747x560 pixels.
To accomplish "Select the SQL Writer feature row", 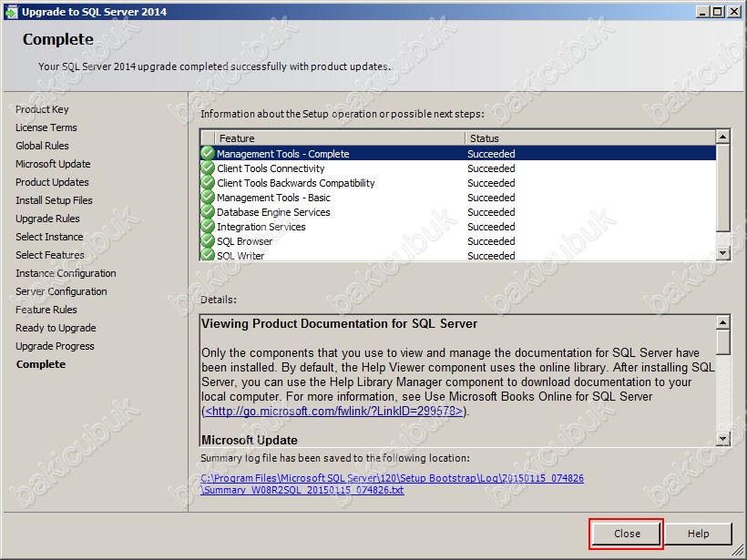I will coord(458,255).
